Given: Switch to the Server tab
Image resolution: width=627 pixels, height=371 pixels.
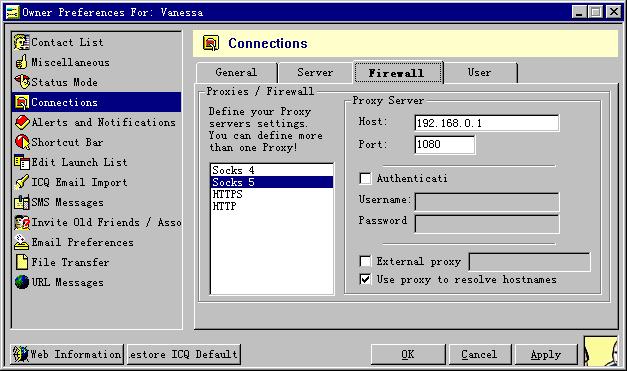Looking at the screenshot, I should point(315,73).
